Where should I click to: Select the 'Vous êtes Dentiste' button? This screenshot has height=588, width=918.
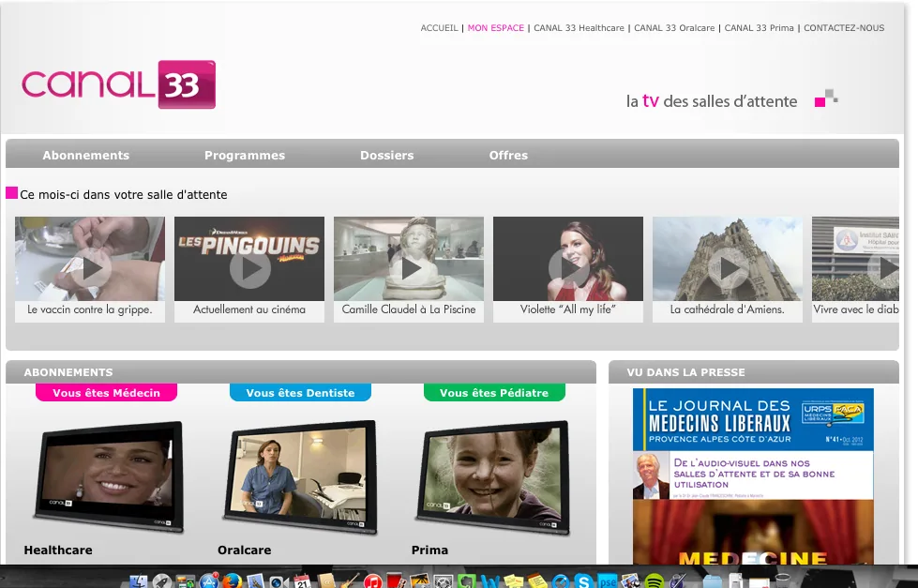point(300,392)
